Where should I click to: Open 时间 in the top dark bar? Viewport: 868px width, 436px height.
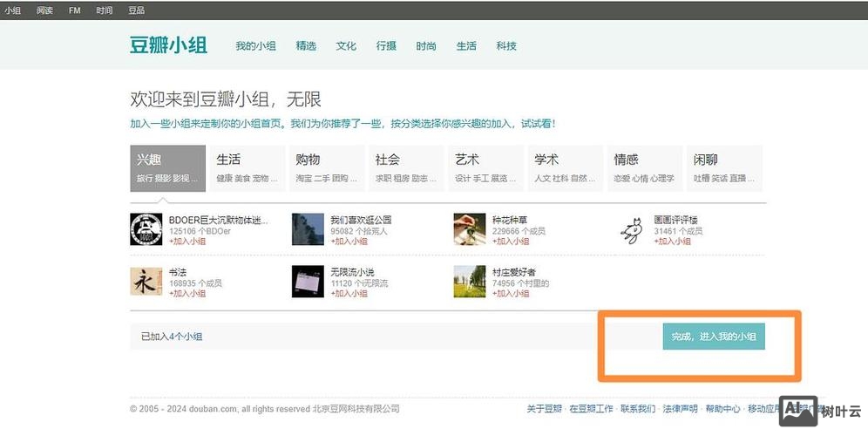(x=104, y=10)
